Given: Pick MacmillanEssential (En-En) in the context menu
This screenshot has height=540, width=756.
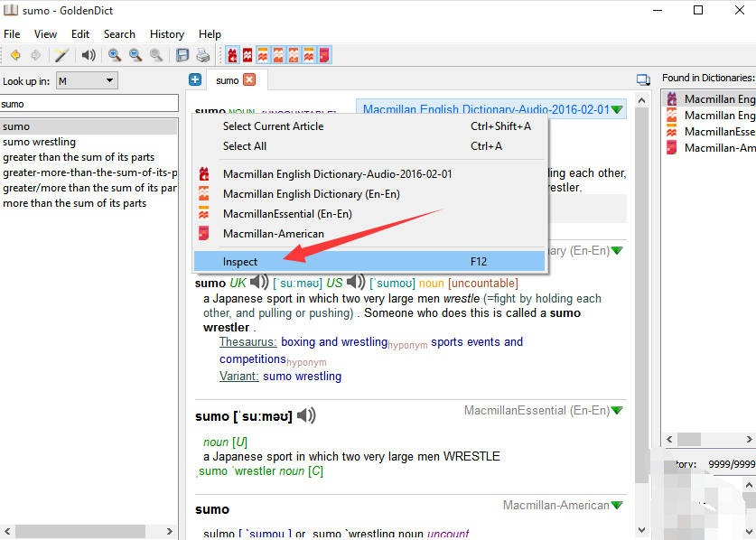Looking at the screenshot, I should (x=369, y=214).
